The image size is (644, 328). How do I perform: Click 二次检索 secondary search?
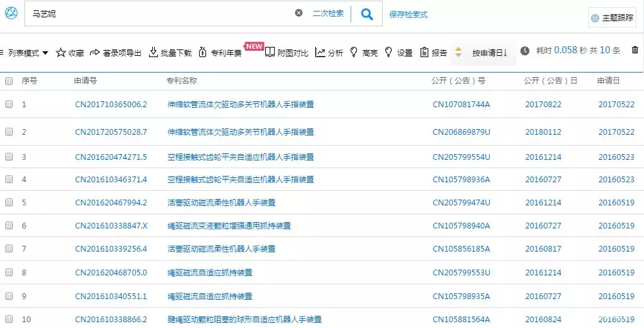(x=328, y=13)
